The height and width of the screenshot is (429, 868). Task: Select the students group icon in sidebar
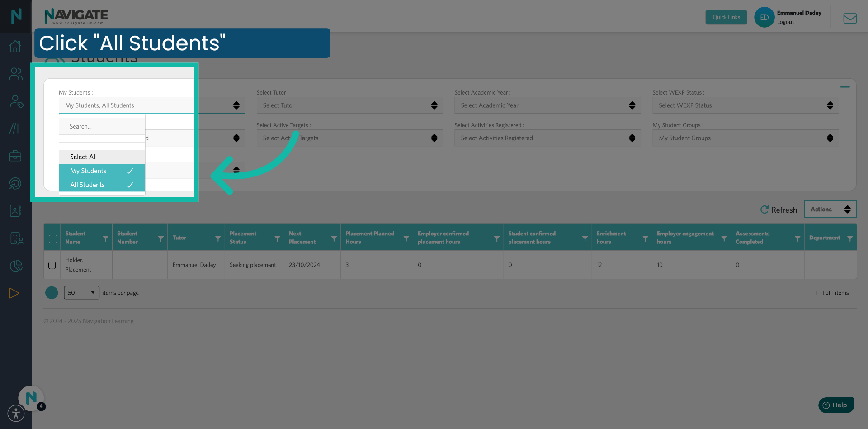point(15,74)
